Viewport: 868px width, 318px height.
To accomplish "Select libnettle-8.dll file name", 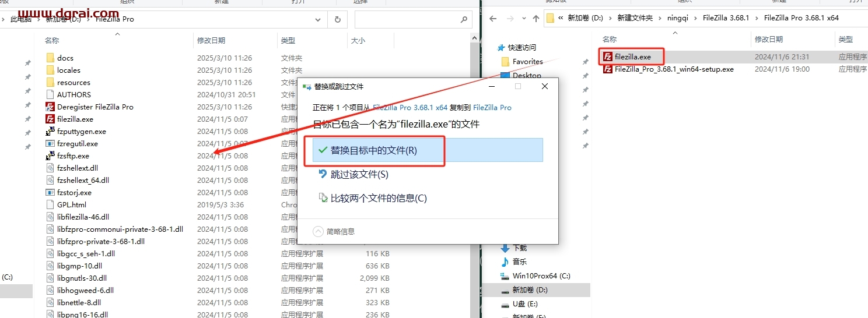I will coord(79,302).
